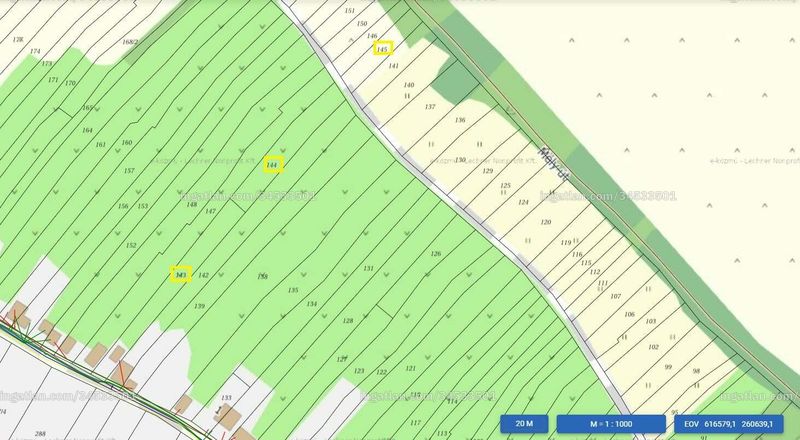Pick the parcel labeled 129

[x=488, y=171]
